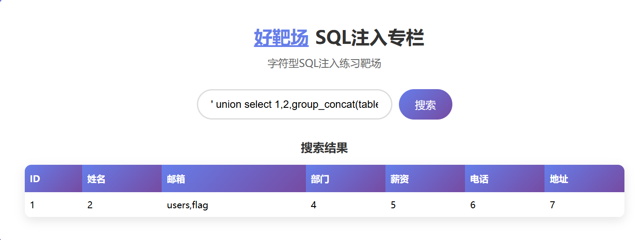The width and height of the screenshot is (644, 240).
Task: Click the 薪资 cell showing 5
Action: (x=425, y=205)
